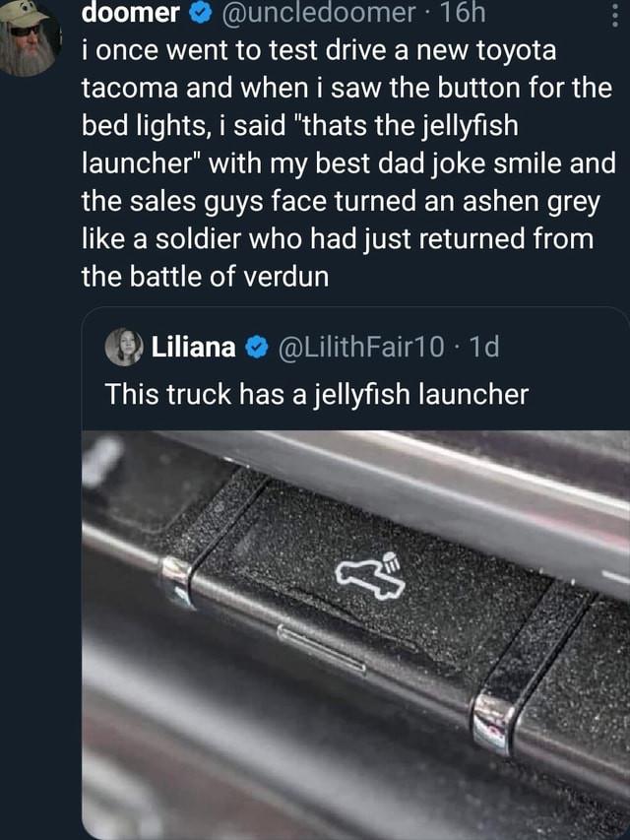This screenshot has height=840, width=630.
Task: Open doomer's profile picture
Action: coord(30,36)
